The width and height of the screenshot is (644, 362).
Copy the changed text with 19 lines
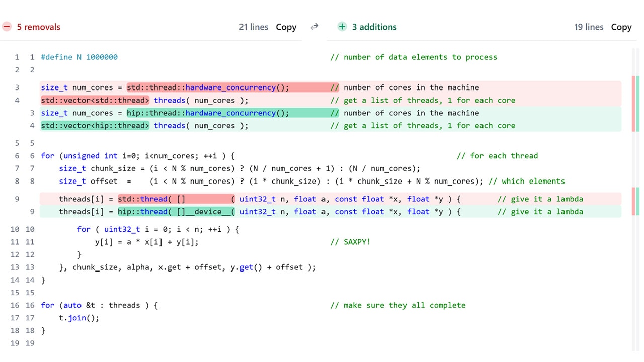point(621,27)
